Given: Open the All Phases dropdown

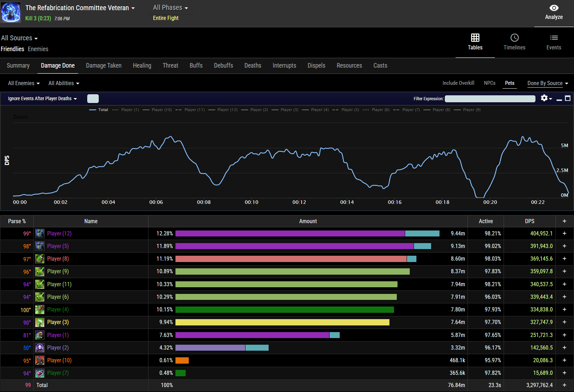Looking at the screenshot, I should point(170,8).
